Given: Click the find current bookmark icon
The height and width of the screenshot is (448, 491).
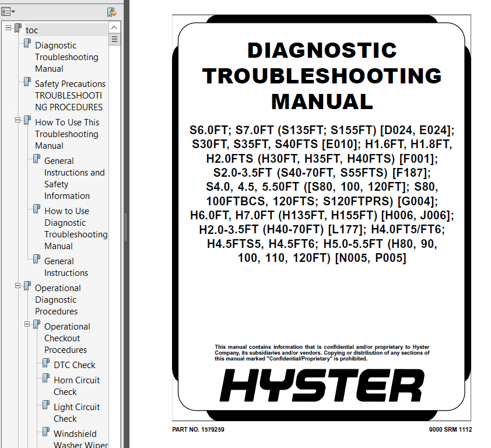Looking at the screenshot, I should click(x=111, y=12).
